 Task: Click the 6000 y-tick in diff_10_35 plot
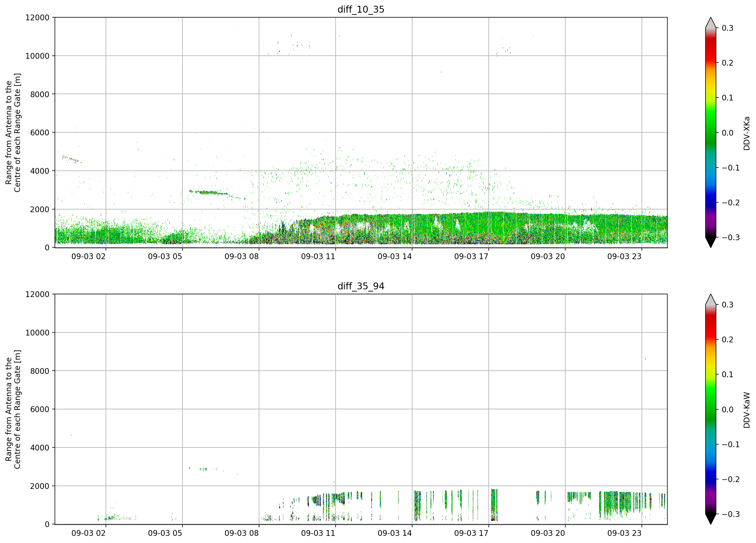point(40,133)
